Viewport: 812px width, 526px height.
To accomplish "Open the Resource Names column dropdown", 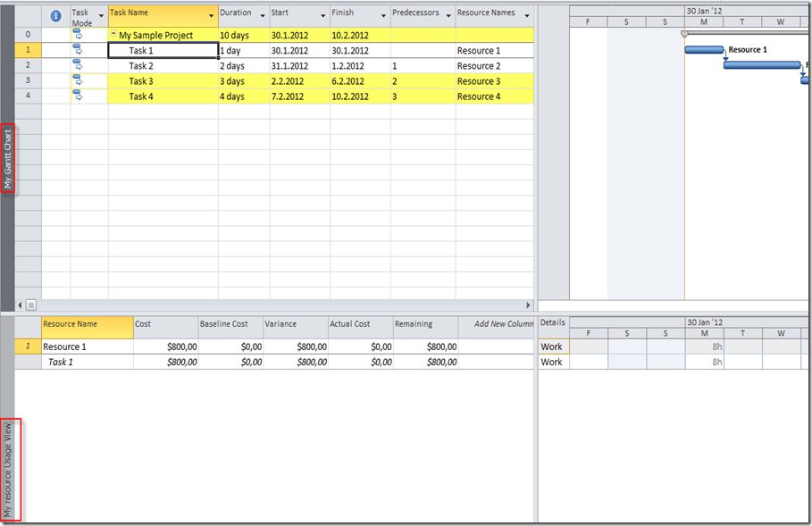I will click(527, 16).
